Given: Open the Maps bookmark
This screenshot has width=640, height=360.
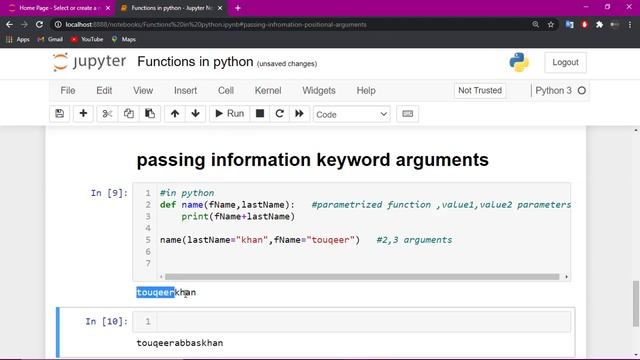Looking at the screenshot, I should pos(123,39).
